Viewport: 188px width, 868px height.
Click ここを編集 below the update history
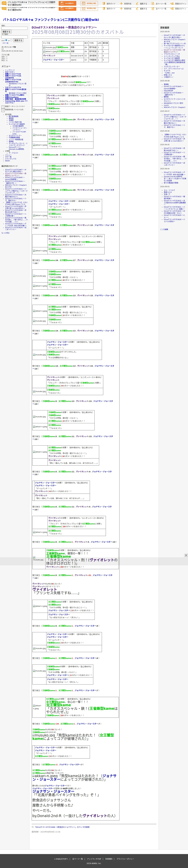(x=164, y=229)
